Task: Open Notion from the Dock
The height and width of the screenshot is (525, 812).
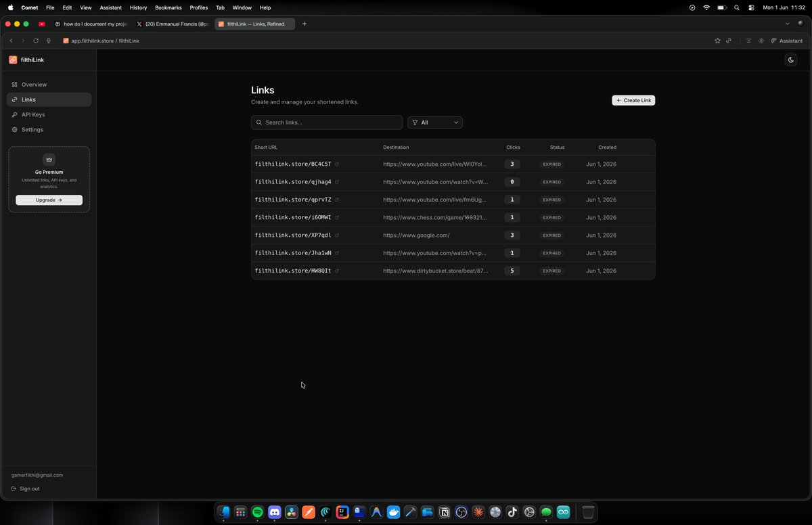Action: pyautogui.click(x=445, y=512)
